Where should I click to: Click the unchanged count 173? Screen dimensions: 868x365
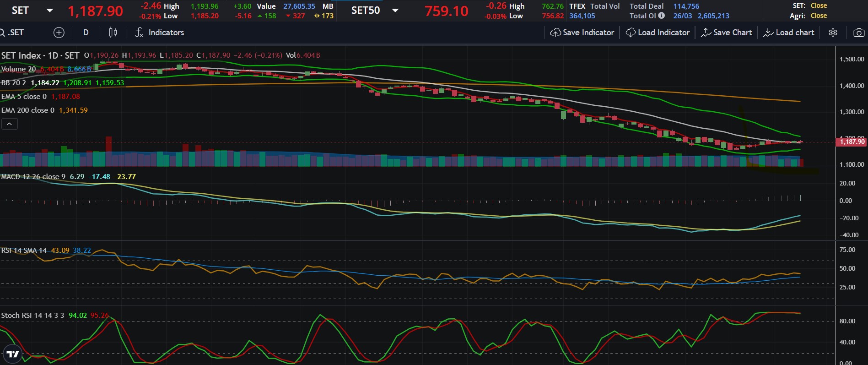pos(328,16)
